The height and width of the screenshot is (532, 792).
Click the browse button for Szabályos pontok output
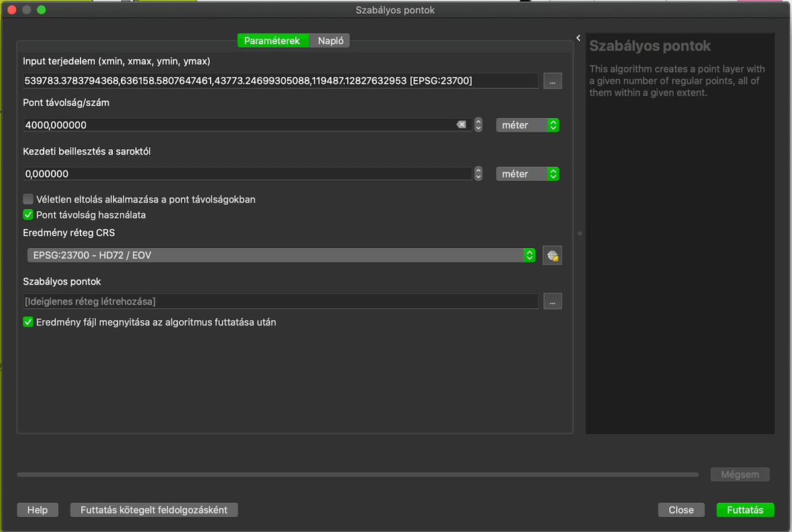pyautogui.click(x=552, y=301)
